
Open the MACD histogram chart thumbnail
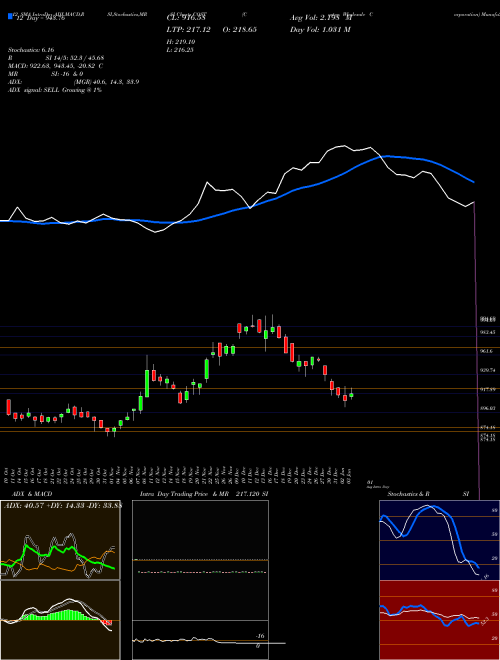tap(60, 620)
